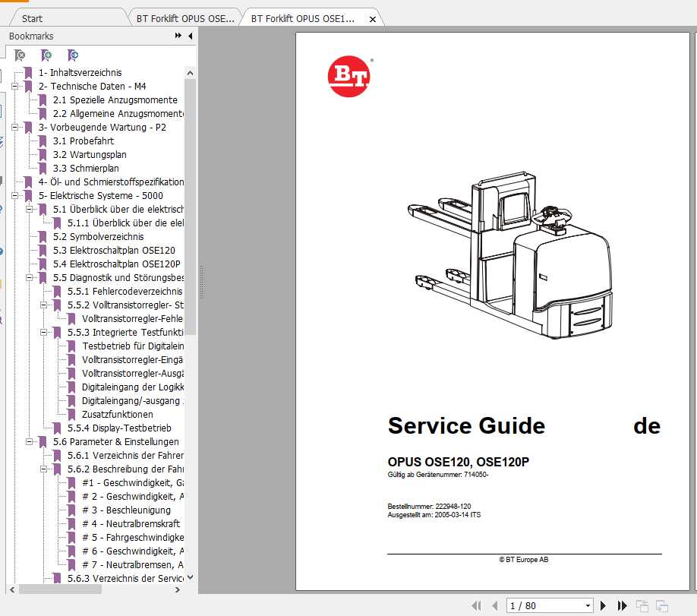Click the bookmarks horizontal scroll thumb
Screen dimensions: 697x616
click(x=60, y=589)
